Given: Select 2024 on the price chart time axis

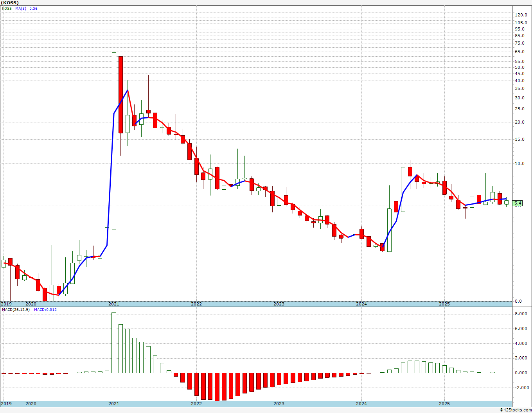Looking at the screenshot, I should pyautogui.click(x=361, y=304).
